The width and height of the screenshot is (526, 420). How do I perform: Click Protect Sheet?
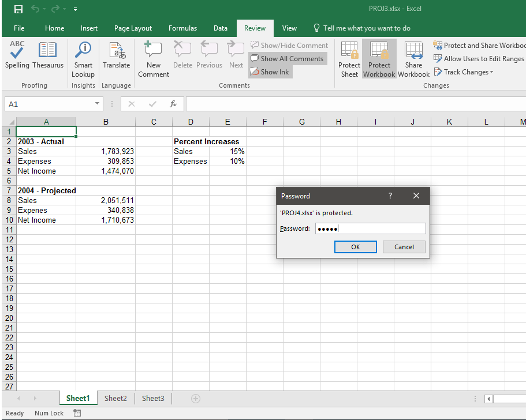click(349, 58)
